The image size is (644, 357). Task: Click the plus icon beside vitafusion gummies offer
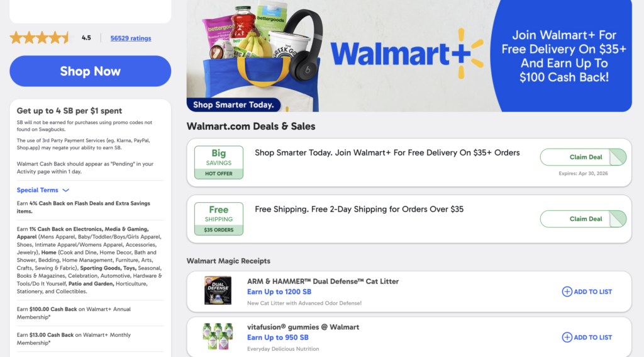(567, 337)
